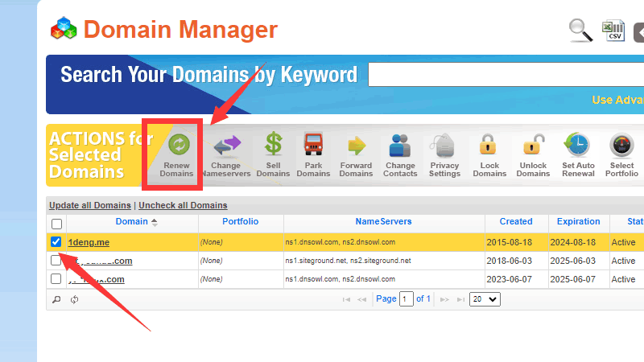The image size is (644, 362).
Task: Open Privacy Settings action
Action: coord(444,156)
